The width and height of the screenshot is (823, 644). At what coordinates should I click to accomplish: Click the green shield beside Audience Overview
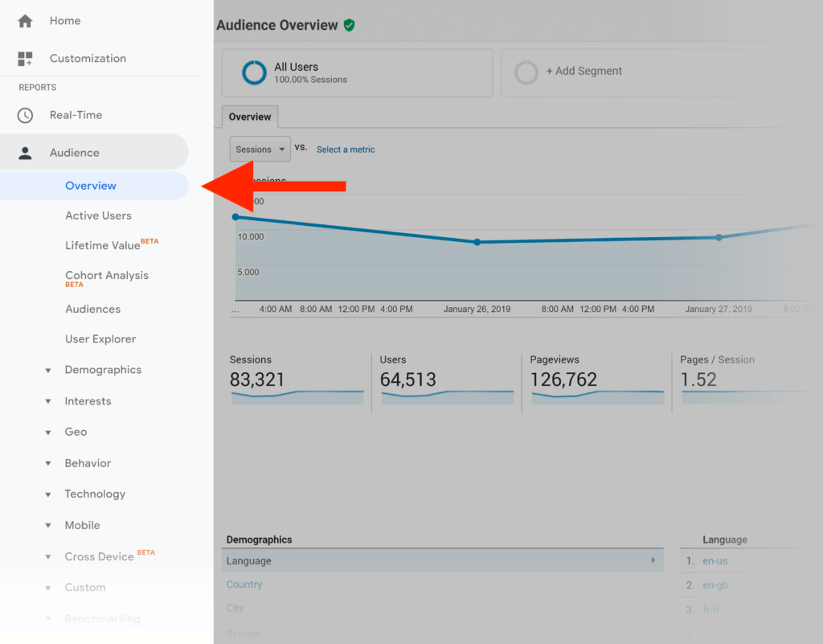[349, 25]
